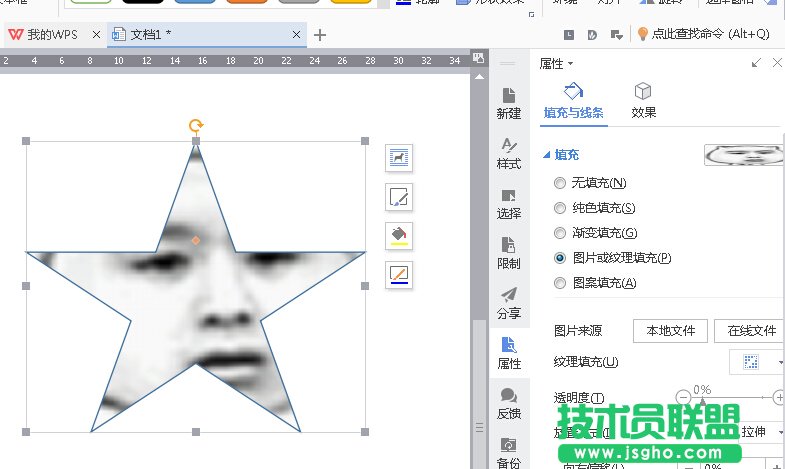Open the 分享 sidebar panel

coord(509,303)
